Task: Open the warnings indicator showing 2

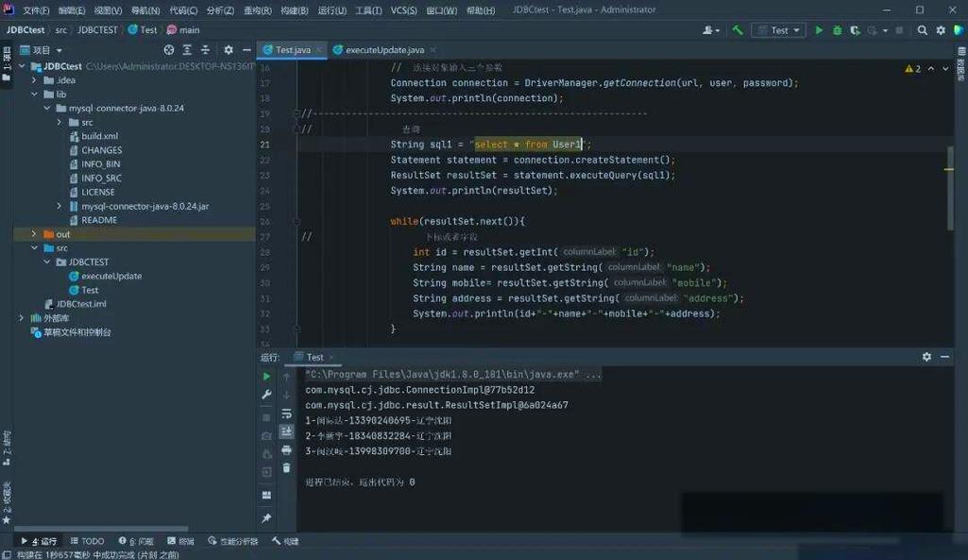Action: pos(912,69)
